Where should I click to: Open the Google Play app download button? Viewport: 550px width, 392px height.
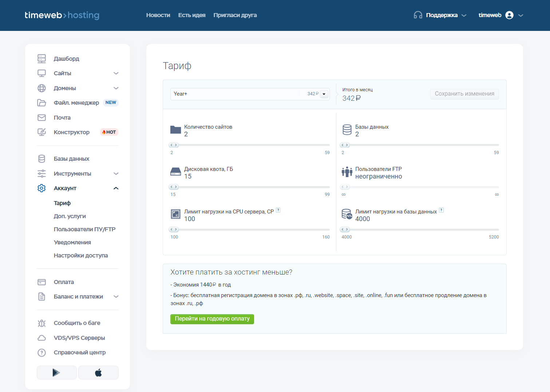pos(56,372)
